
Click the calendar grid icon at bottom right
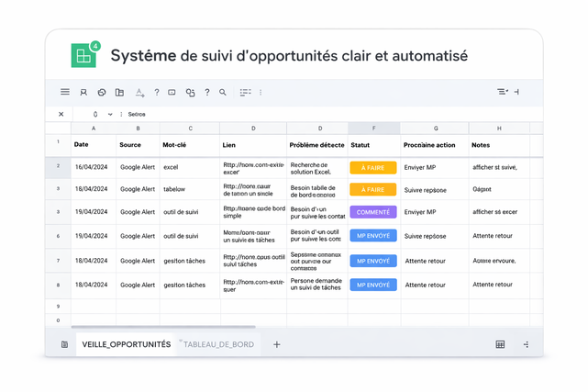pos(500,344)
